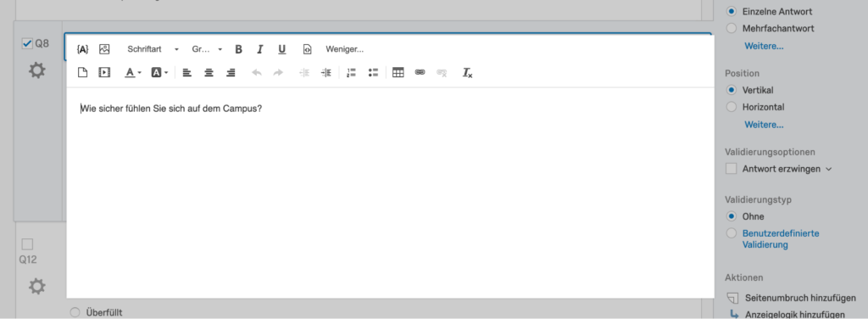Underline the selected text
Image resolution: width=868 pixels, height=319 pixels.
point(281,49)
